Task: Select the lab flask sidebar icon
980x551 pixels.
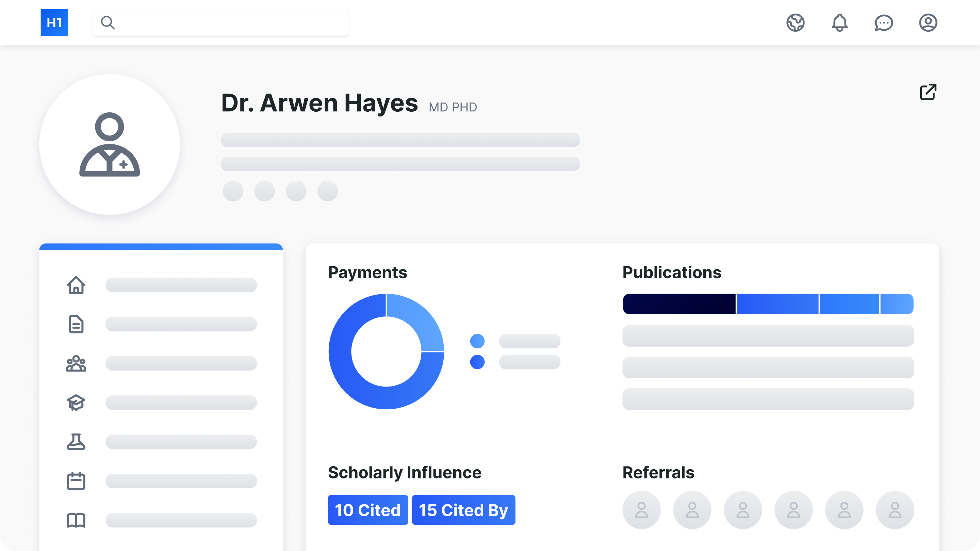Action: 76,442
